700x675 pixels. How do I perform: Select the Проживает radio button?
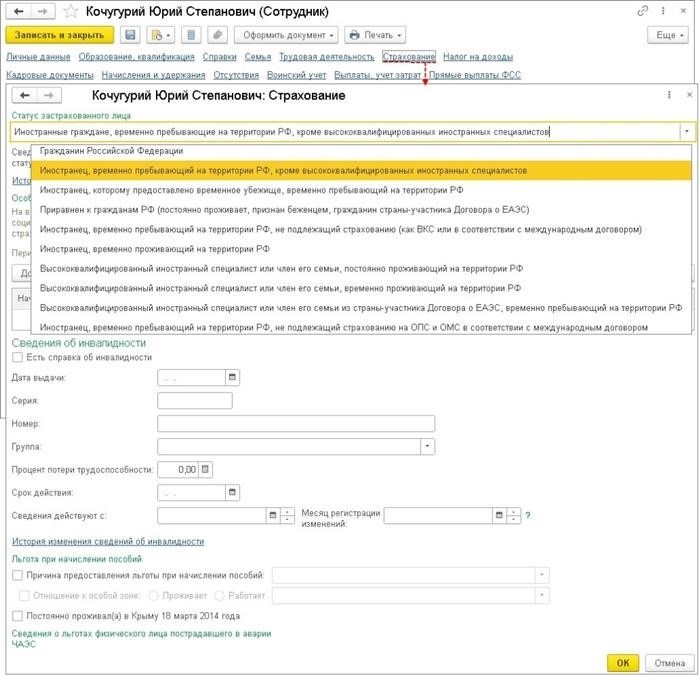pos(154,596)
